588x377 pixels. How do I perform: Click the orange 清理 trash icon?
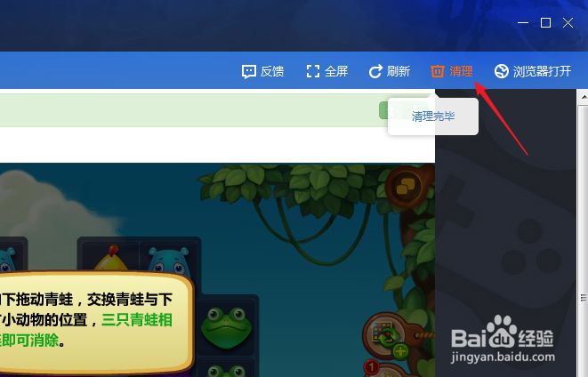tap(438, 71)
